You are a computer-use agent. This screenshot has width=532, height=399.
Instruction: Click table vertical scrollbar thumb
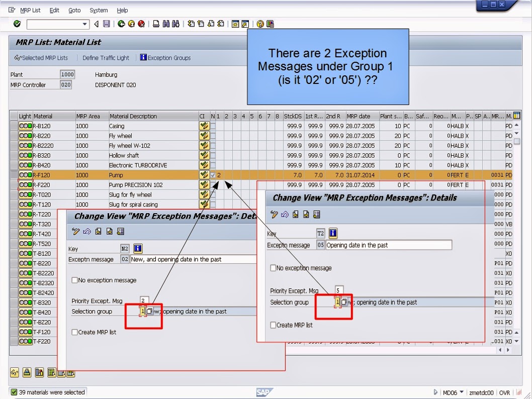(517, 141)
